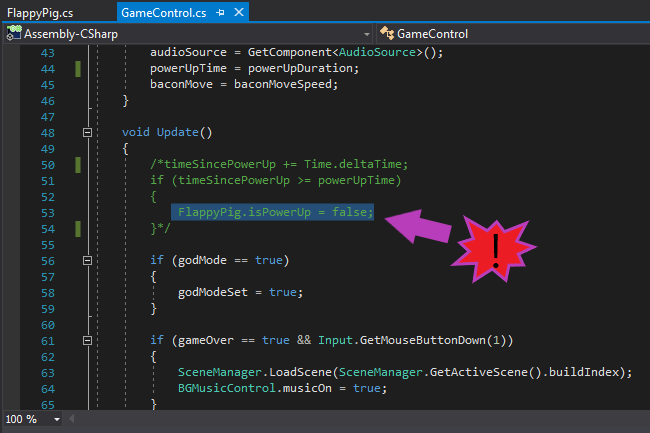This screenshot has height=433, width=650.
Task: Close the GameControl.cs tab
Action: pyautogui.click(x=239, y=12)
